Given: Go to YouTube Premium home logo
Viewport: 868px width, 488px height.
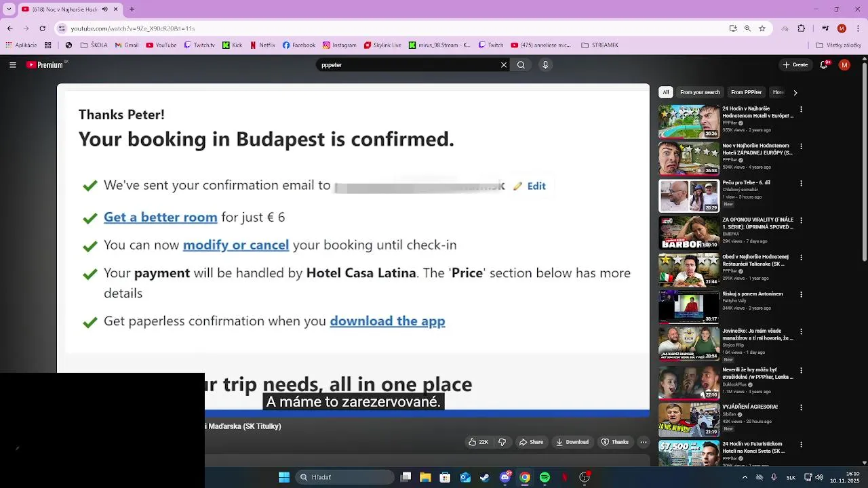Looking at the screenshot, I should point(45,65).
